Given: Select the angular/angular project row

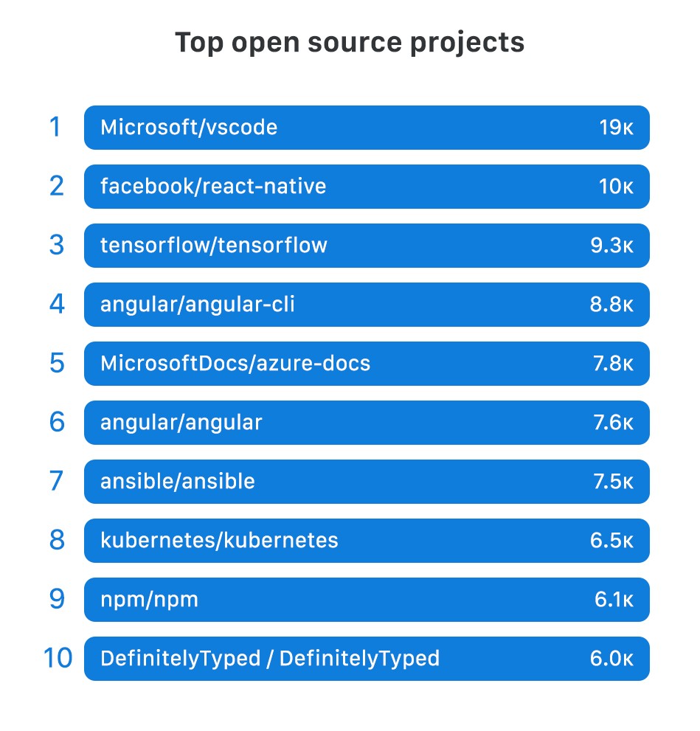Looking at the screenshot, I should [x=366, y=423].
